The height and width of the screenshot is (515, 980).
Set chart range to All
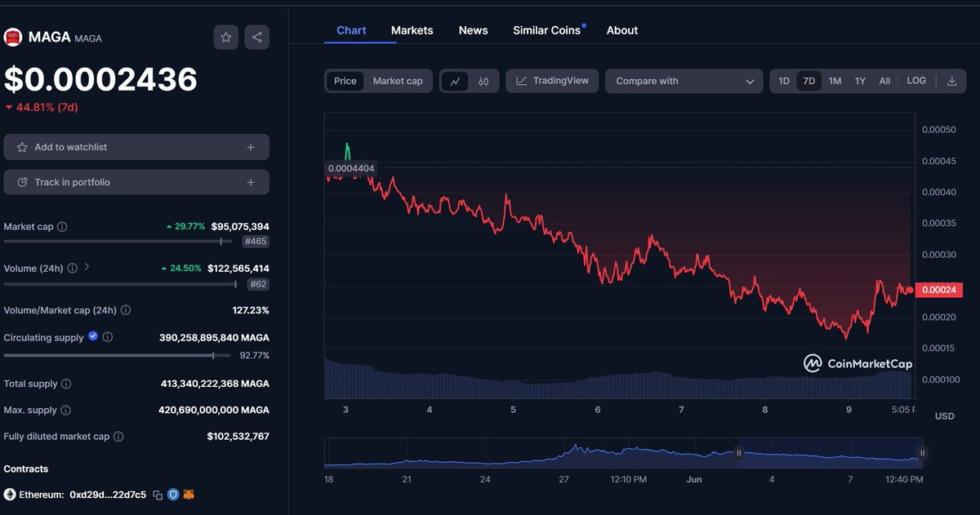[884, 81]
